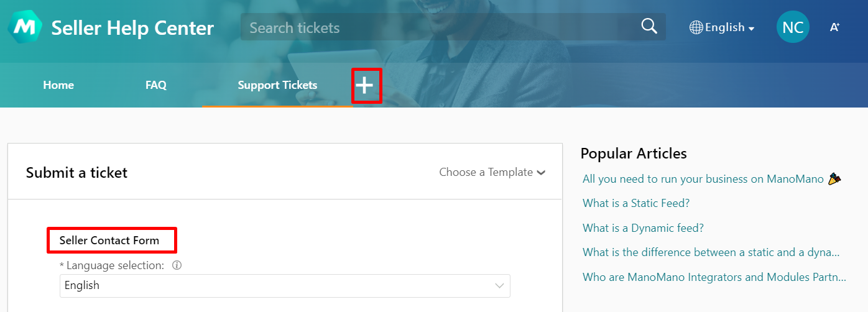Open the NC user avatar menu
The height and width of the screenshot is (312, 868).
pos(793,27)
